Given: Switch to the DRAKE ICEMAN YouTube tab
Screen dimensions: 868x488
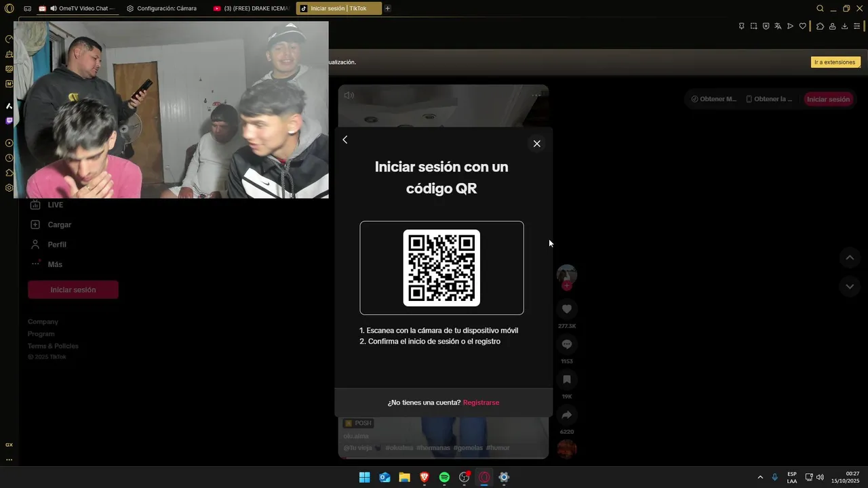Looking at the screenshot, I should click(x=251, y=9).
